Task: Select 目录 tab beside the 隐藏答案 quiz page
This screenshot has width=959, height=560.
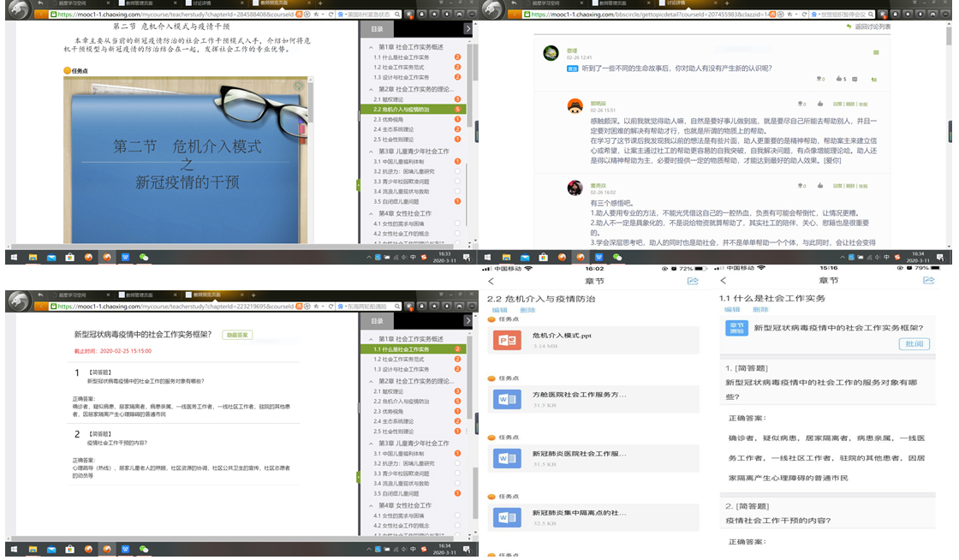Action: [378, 321]
